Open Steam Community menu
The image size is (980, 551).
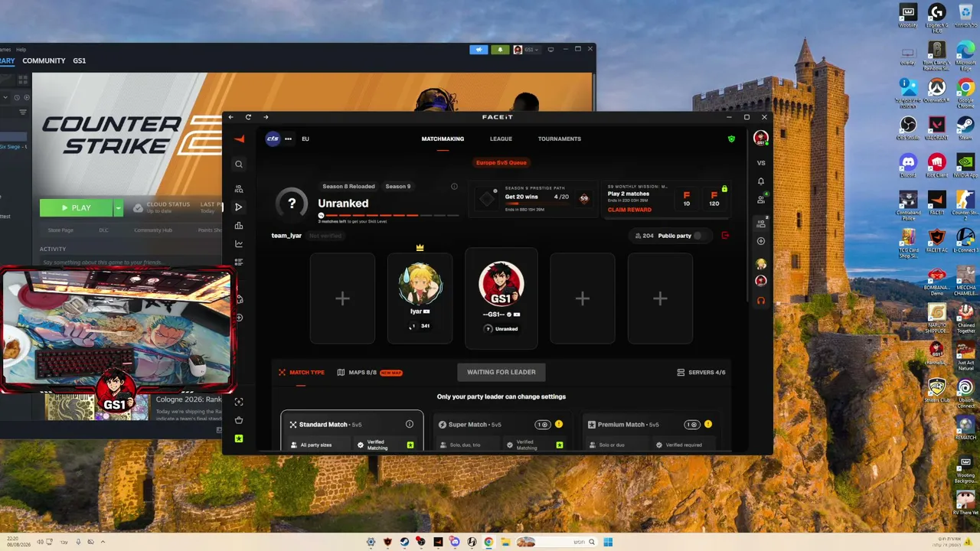44,60
